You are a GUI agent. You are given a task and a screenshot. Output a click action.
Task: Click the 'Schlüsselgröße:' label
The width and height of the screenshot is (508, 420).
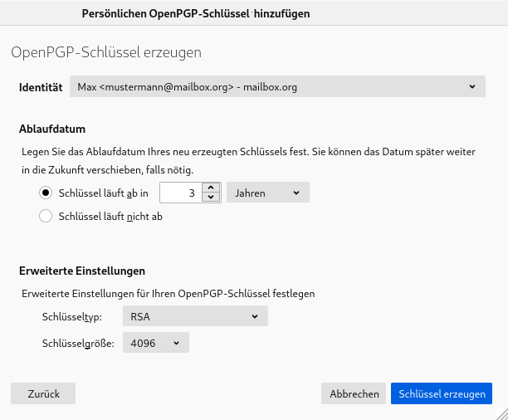(78, 343)
